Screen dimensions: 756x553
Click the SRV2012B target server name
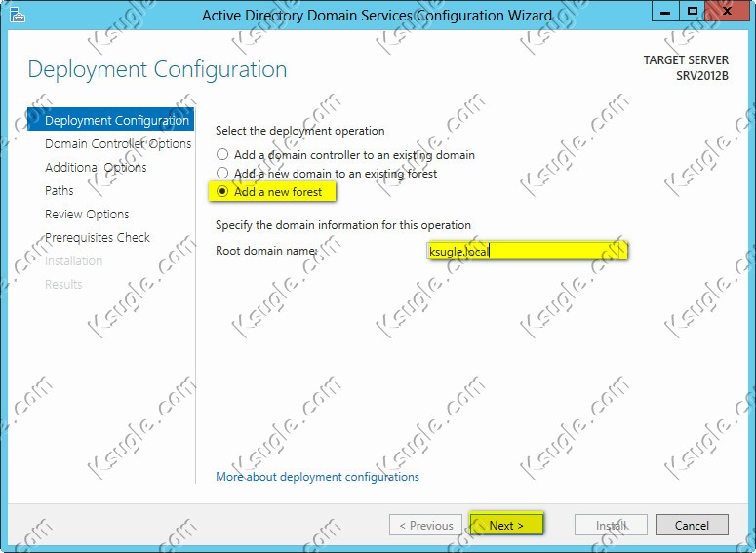tap(702, 76)
